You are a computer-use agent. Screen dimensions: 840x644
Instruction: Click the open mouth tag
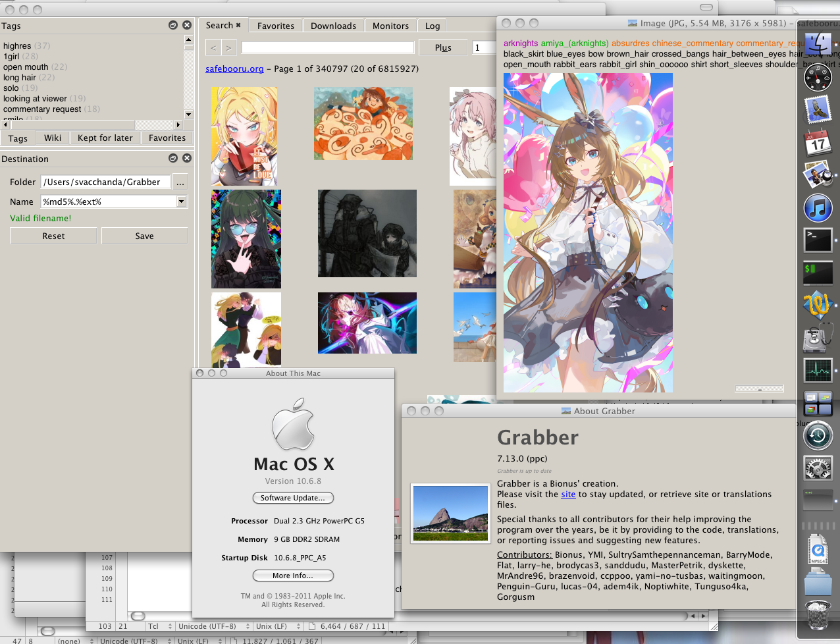pyautogui.click(x=26, y=67)
